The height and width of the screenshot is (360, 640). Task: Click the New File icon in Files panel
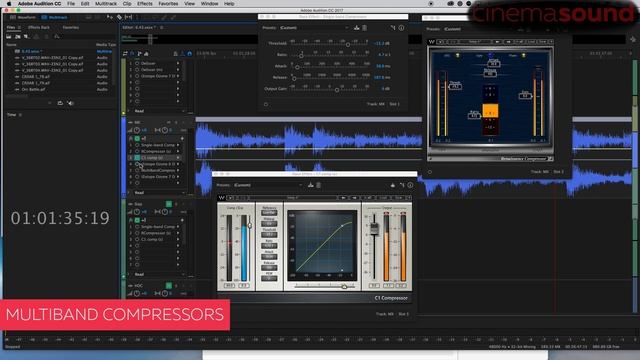coord(26,37)
